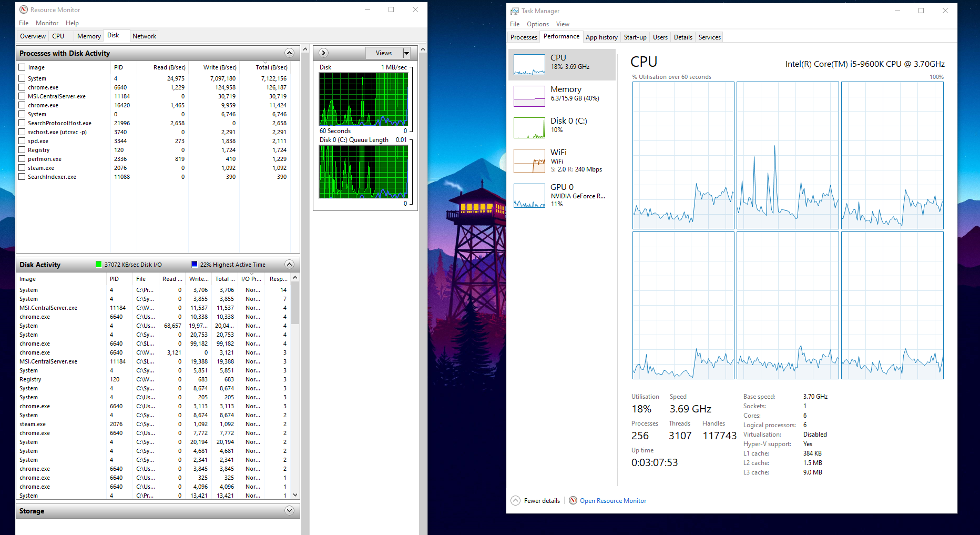The height and width of the screenshot is (535, 980).
Task: Click the Disk Activity scroll down arrow
Action: click(x=295, y=495)
